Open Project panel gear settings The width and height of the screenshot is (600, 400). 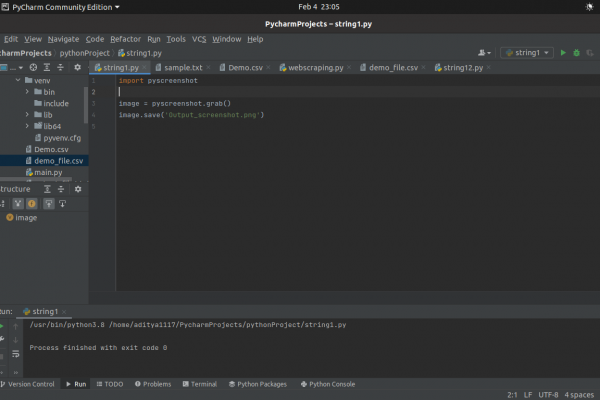point(77,67)
